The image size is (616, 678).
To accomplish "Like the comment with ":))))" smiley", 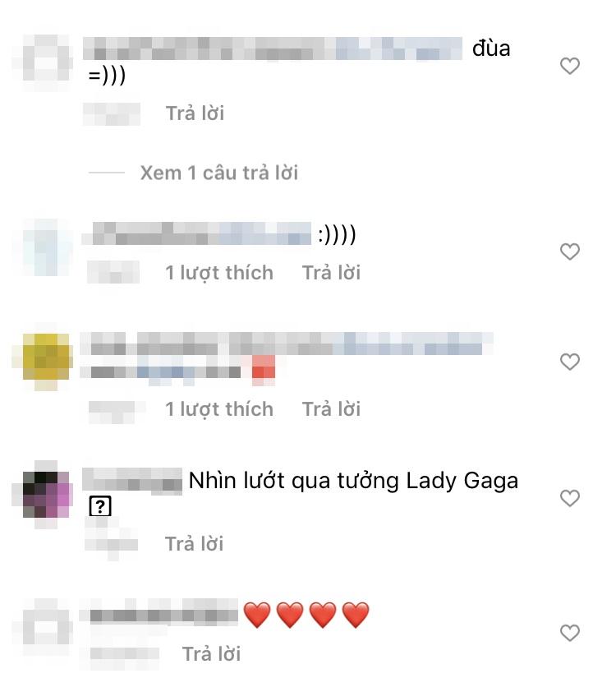I will [x=569, y=251].
